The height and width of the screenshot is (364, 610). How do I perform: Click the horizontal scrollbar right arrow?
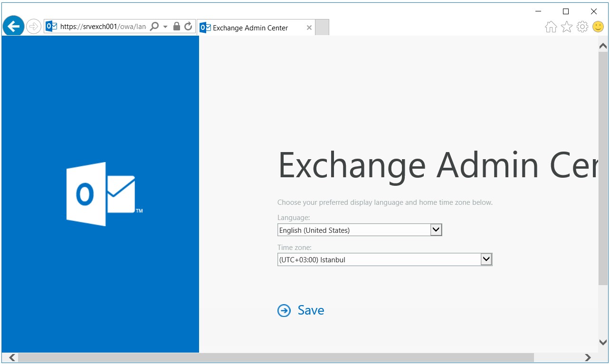(588, 357)
